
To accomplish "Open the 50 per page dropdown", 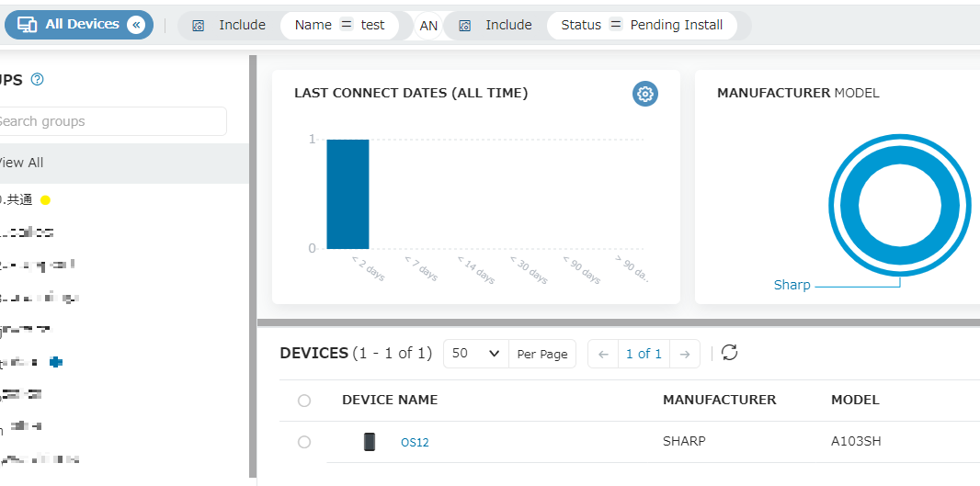I will click(x=476, y=354).
